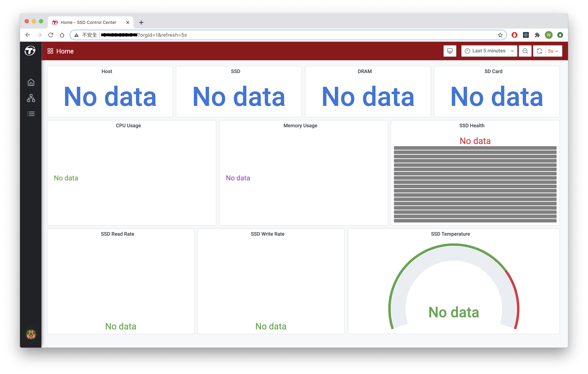The height and width of the screenshot is (374, 588).
Task: Open a new browser tab
Action: 141,22
